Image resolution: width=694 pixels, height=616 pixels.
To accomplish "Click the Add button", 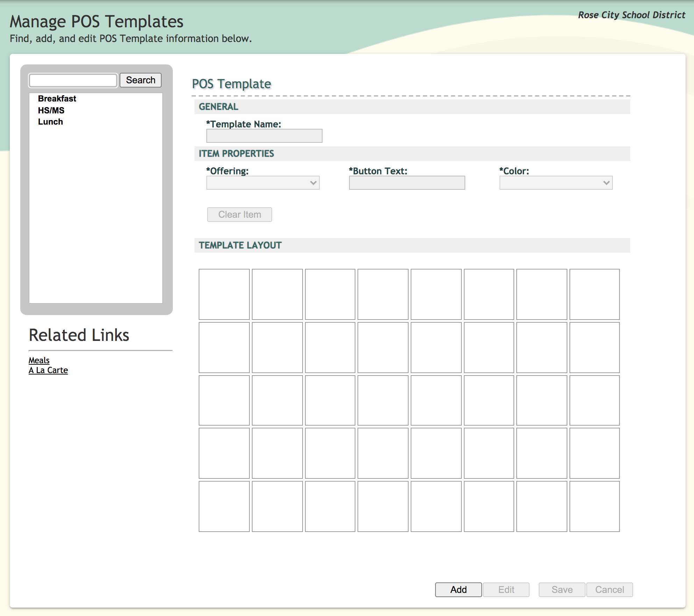I will (458, 590).
